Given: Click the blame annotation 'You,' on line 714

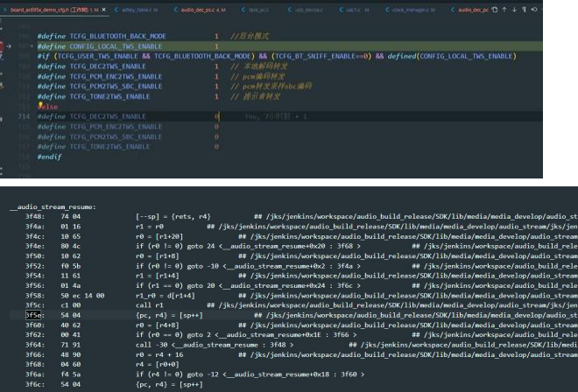Looking at the screenshot, I should coord(252,116).
